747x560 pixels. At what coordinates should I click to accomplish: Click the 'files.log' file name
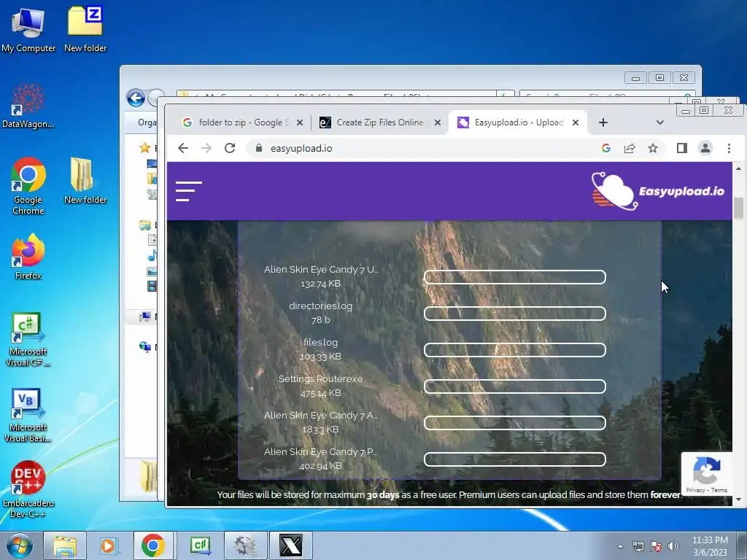point(321,342)
